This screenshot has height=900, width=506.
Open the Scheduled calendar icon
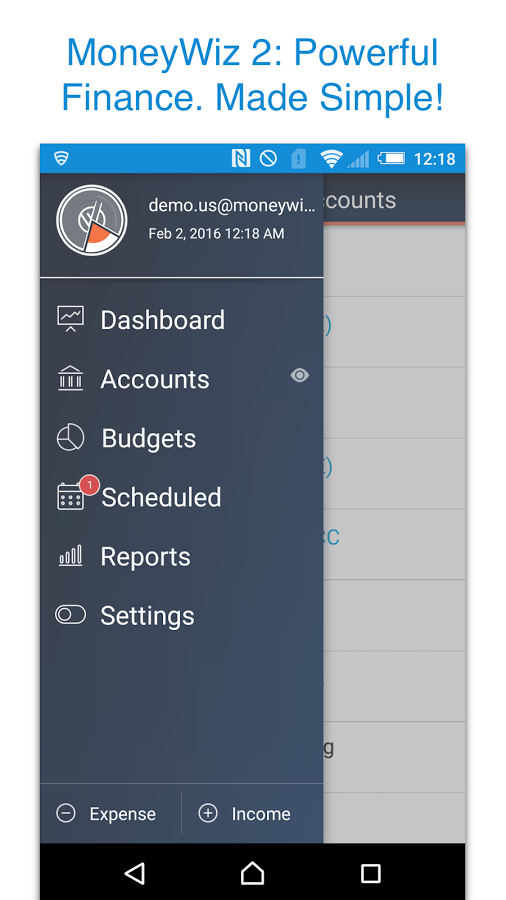71,496
